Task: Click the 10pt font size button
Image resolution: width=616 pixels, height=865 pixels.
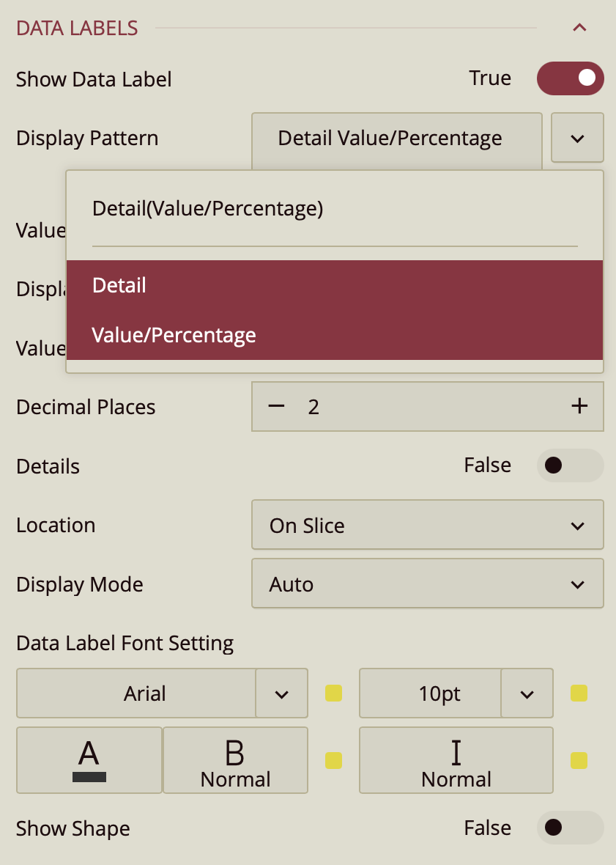Action: click(431, 693)
